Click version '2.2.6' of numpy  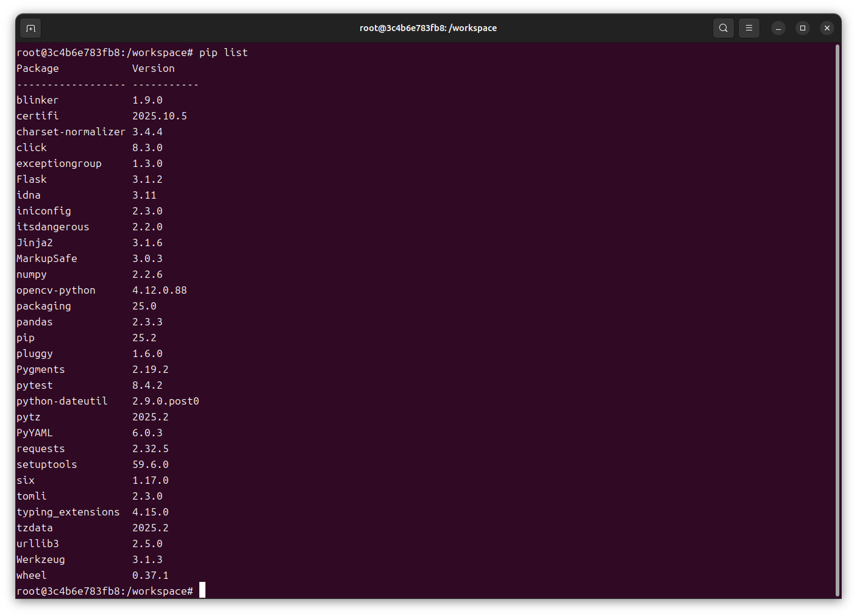[148, 275]
